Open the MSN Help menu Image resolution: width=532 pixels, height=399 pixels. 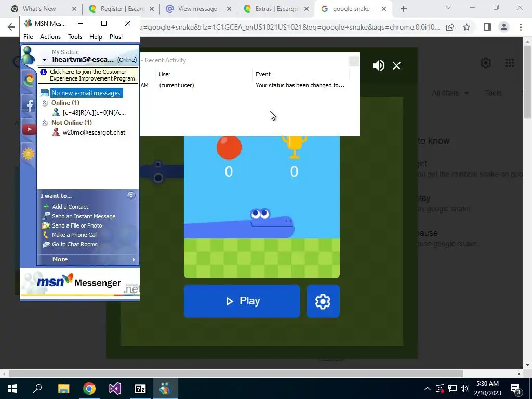96,37
